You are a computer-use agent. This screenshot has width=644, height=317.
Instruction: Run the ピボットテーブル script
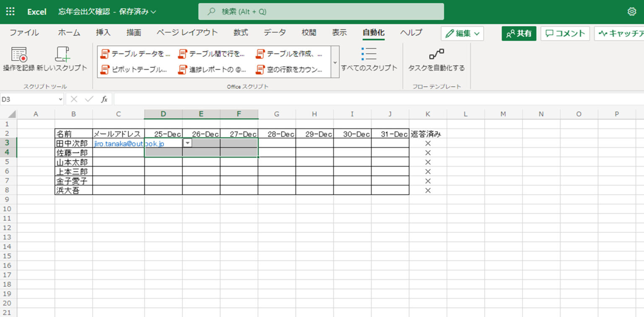tap(134, 70)
